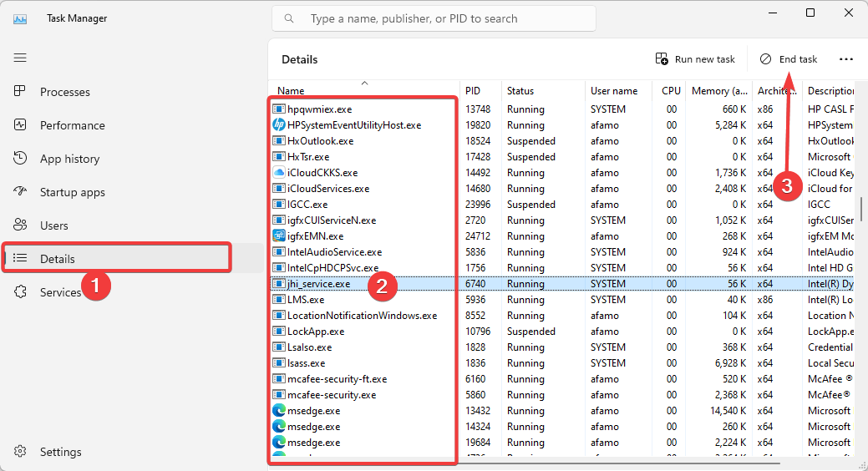Open the three-dots more options menu
Viewport: 868px width, 471px height.
(846, 59)
